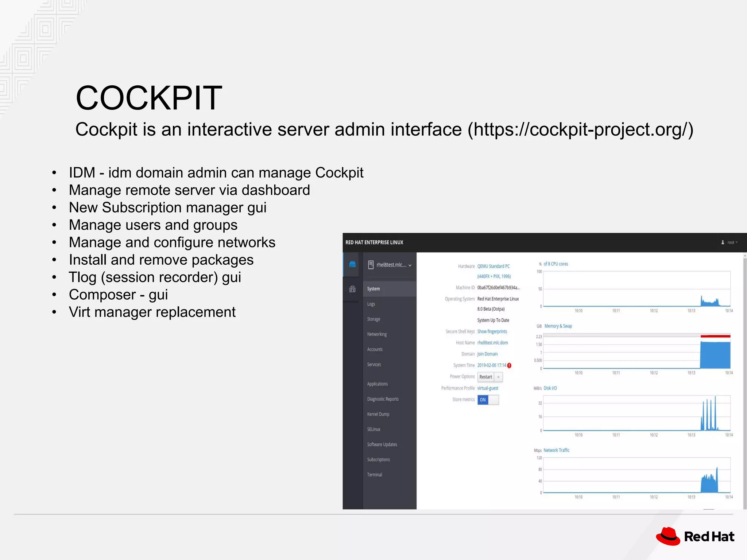Click the CPU usage graph area

pyautogui.click(x=637, y=289)
